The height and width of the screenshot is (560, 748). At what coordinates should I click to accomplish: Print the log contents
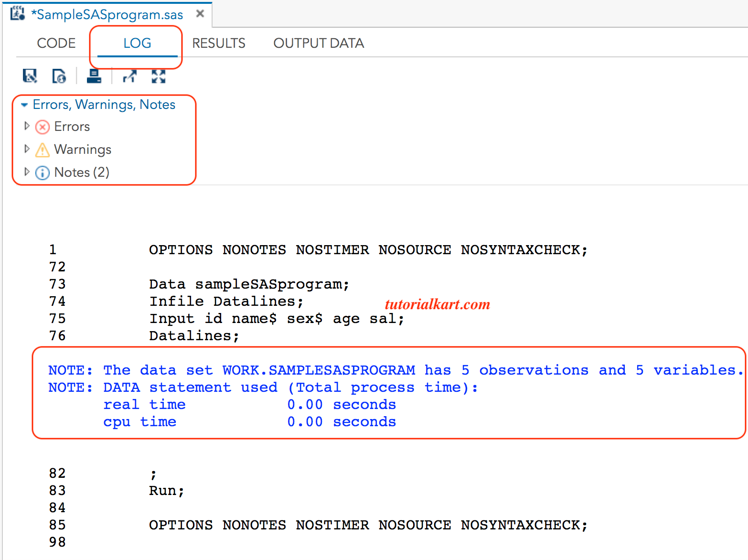coord(94,75)
